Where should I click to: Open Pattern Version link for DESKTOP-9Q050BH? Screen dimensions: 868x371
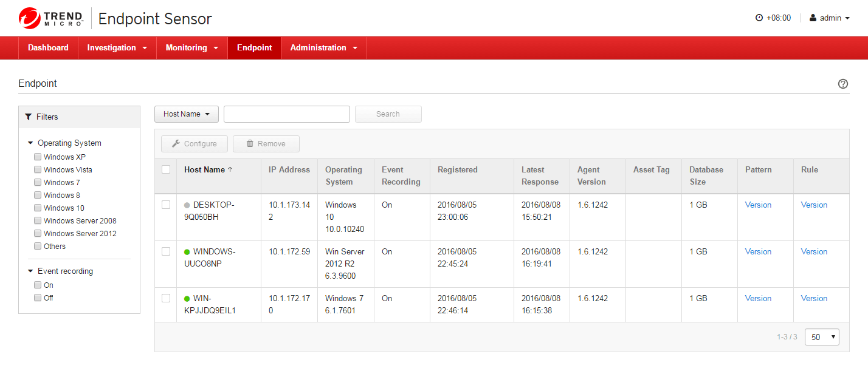coord(758,205)
